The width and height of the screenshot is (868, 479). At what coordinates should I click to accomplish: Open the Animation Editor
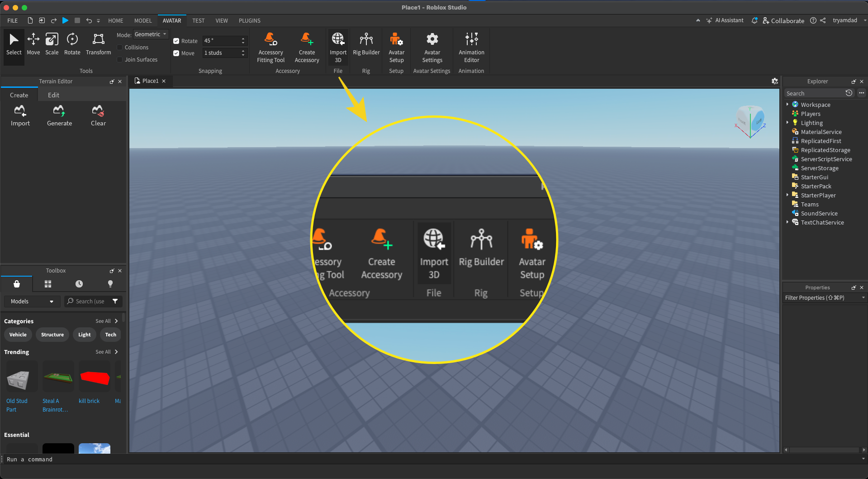tap(471, 48)
